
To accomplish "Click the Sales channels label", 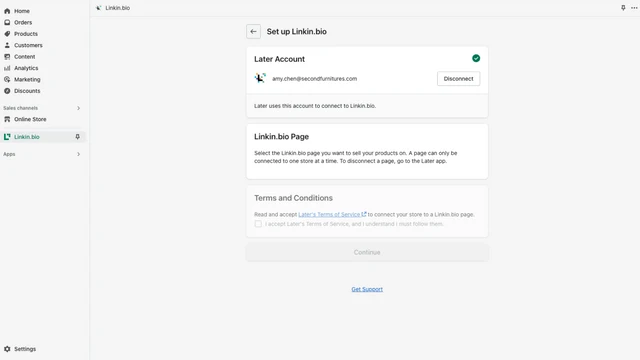I will [x=20, y=108].
